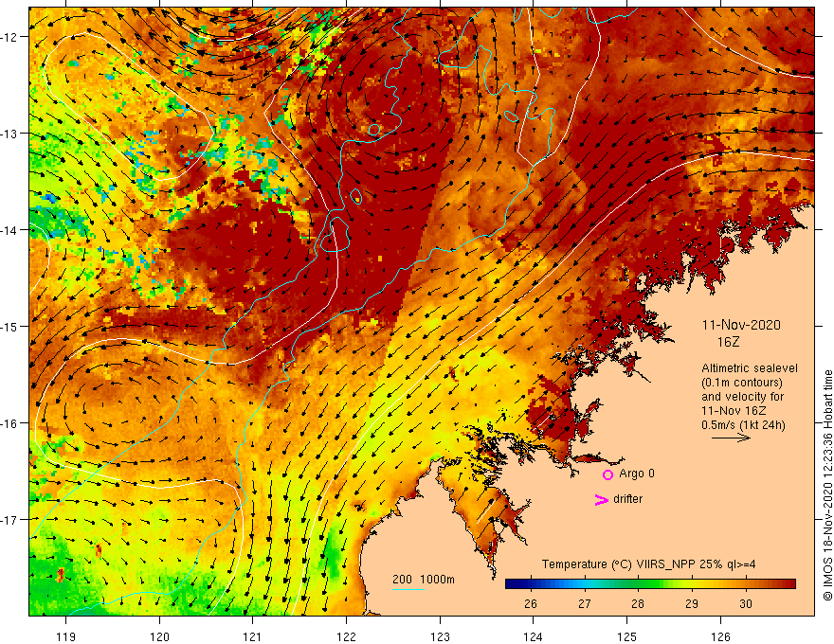Click the latitude axis label -14
Screen dimensions: 834x644
coord(9,230)
